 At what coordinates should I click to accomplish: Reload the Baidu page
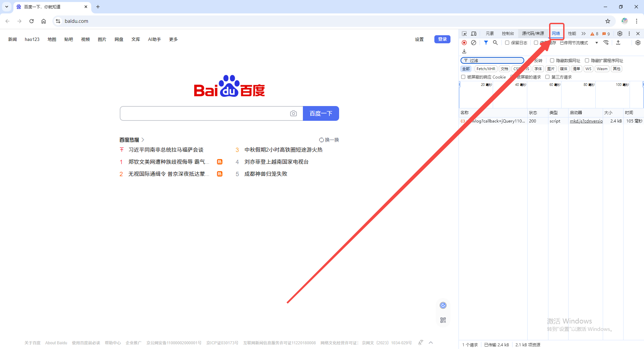32,21
